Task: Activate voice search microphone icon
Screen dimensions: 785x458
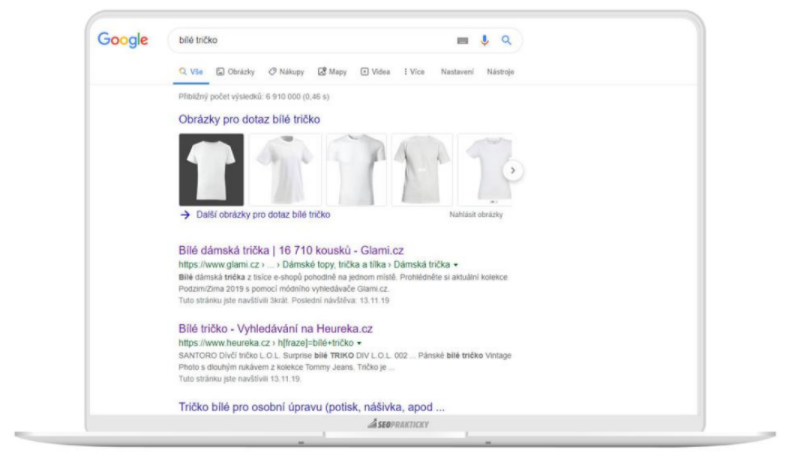Action: [484, 40]
